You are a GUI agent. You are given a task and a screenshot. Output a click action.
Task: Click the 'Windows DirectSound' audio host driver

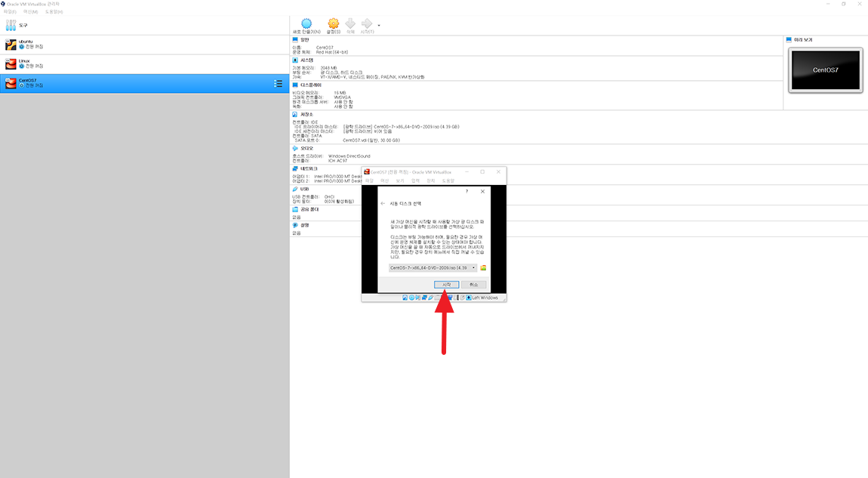click(x=349, y=156)
